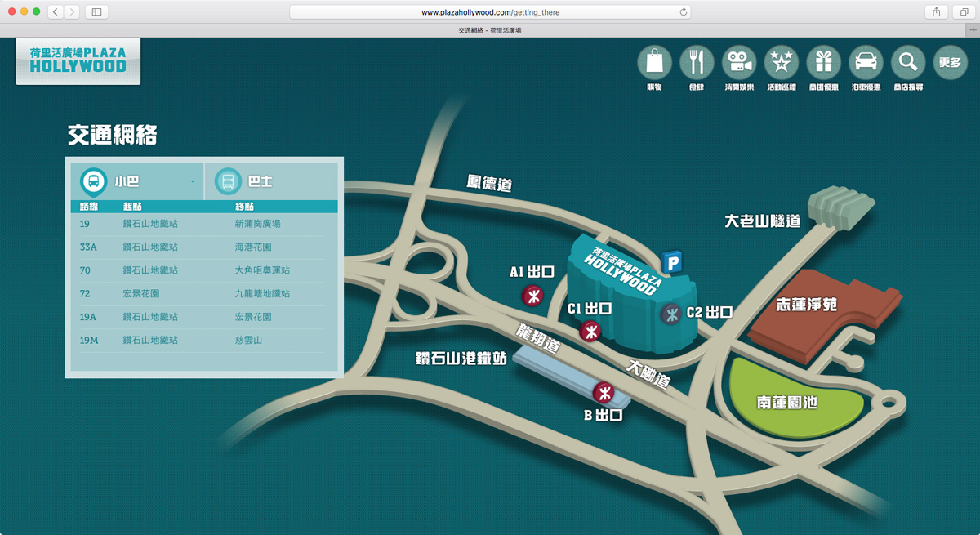Image resolution: width=980 pixels, height=535 pixels.
Task: Select the B 出口 MTR marker
Action: tap(604, 393)
